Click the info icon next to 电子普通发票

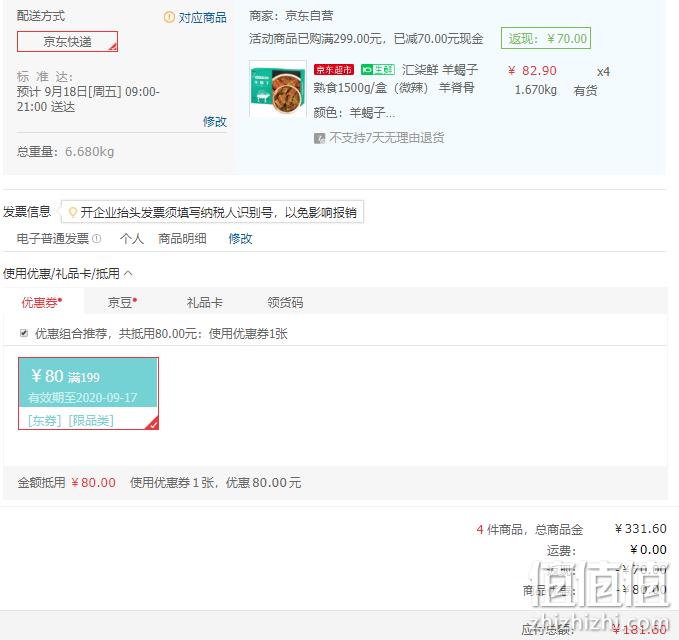pyautogui.click(x=97, y=238)
